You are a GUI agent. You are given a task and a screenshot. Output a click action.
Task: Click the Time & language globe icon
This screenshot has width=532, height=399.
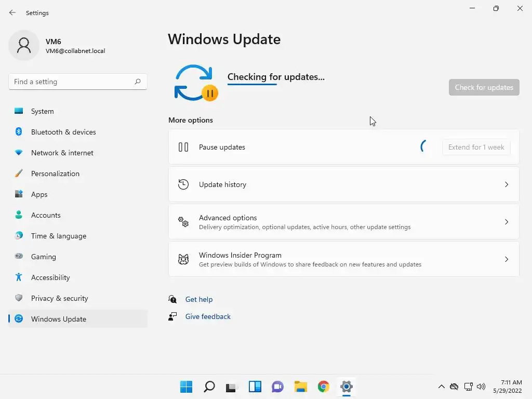coord(19,235)
